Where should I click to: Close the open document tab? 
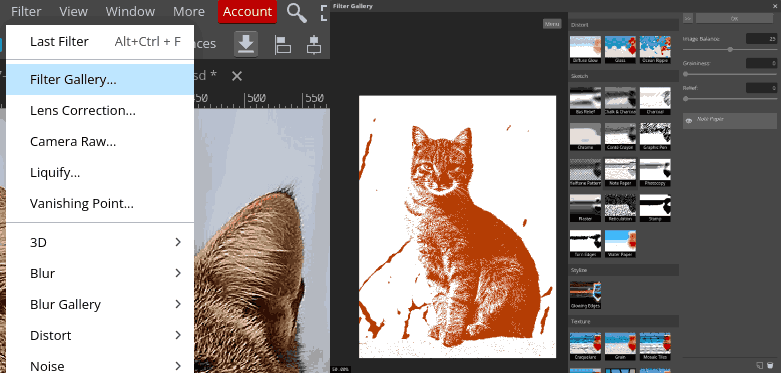[237, 76]
